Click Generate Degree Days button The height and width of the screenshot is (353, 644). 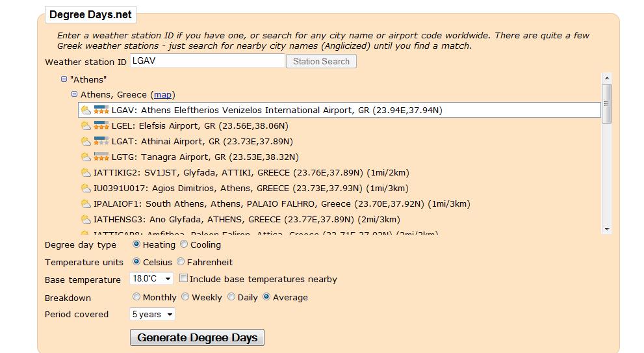tap(197, 337)
